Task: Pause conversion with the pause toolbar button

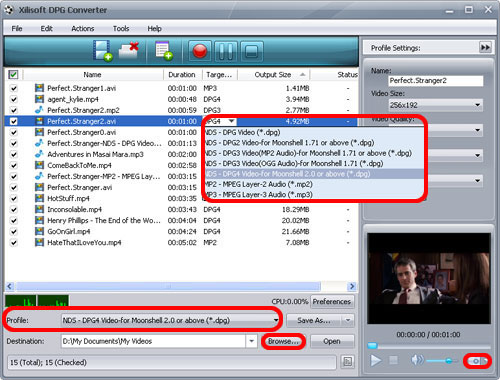Action: point(226,51)
